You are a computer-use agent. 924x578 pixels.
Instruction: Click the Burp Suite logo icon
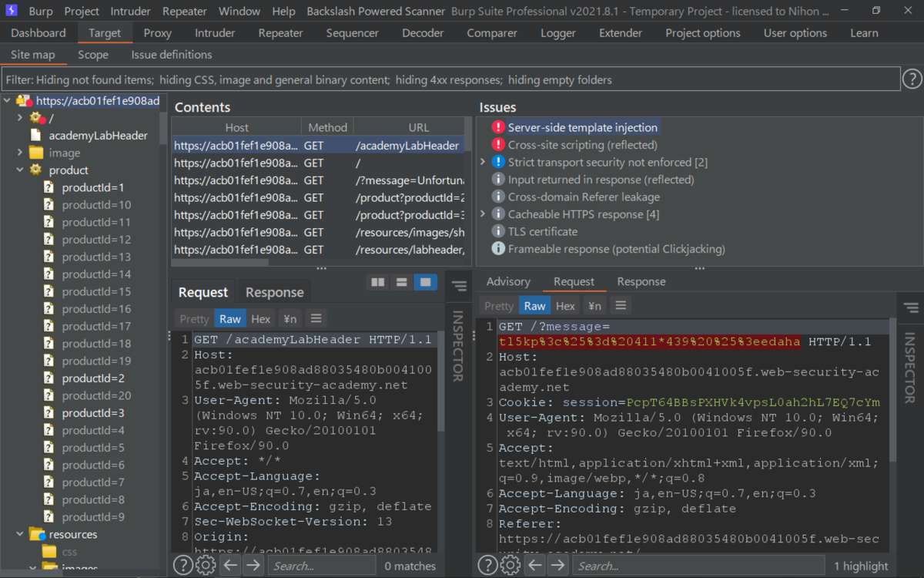(x=12, y=11)
